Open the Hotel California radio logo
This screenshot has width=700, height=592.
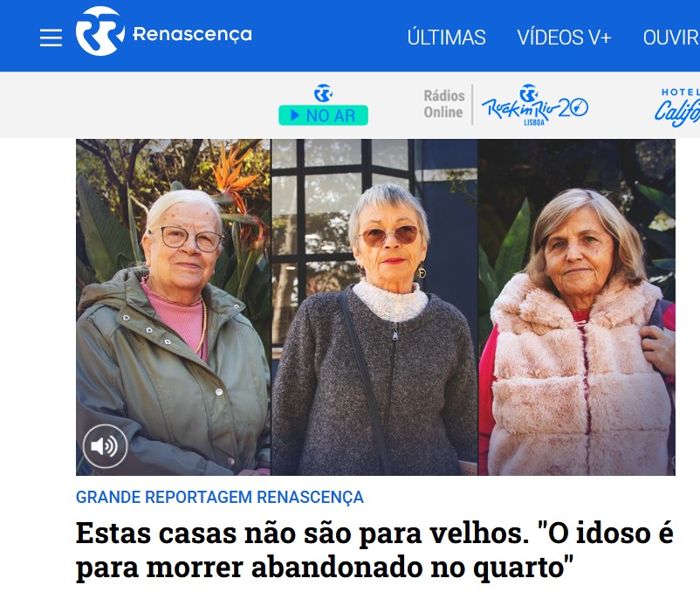pyautogui.click(x=676, y=107)
